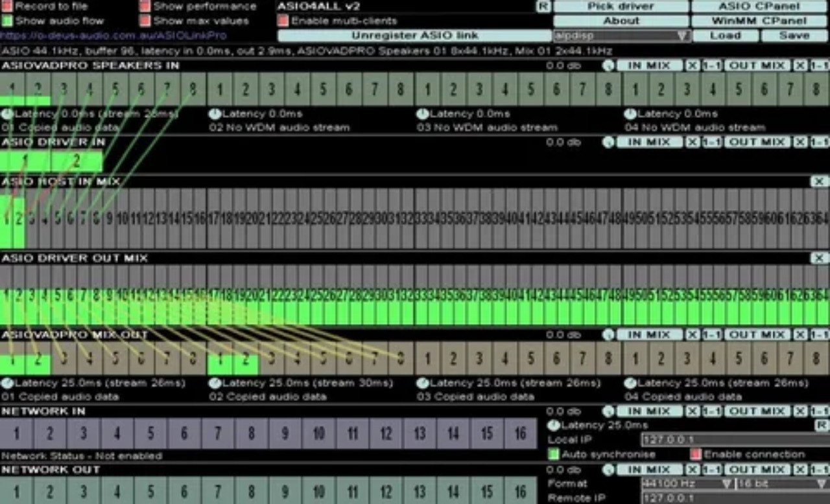This screenshot has height=504, width=830.
Task: Click gain knob in ASIO Driver In row
Action: tap(608, 143)
